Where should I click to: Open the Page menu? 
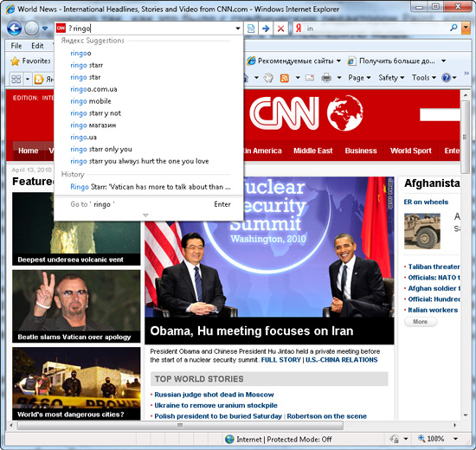pos(359,78)
